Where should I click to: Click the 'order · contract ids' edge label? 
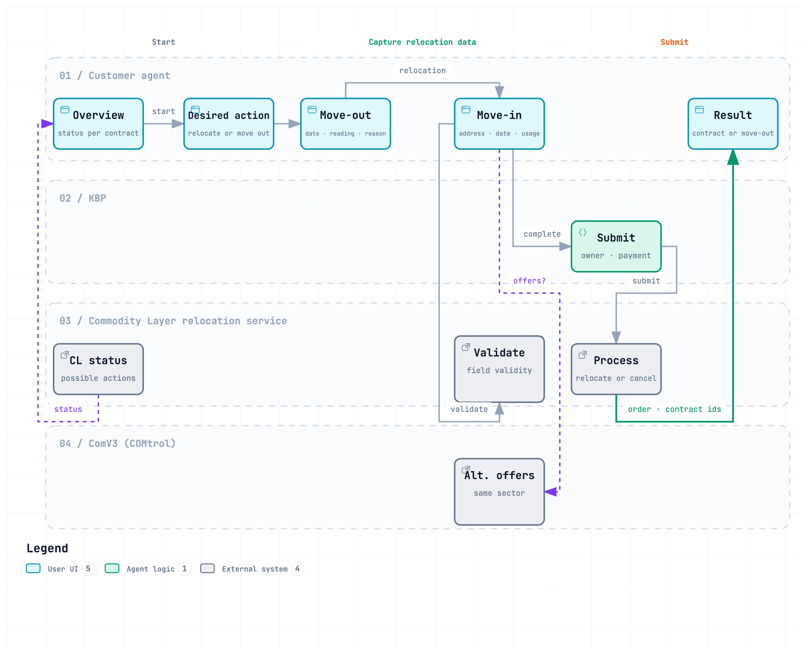point(674,409)
